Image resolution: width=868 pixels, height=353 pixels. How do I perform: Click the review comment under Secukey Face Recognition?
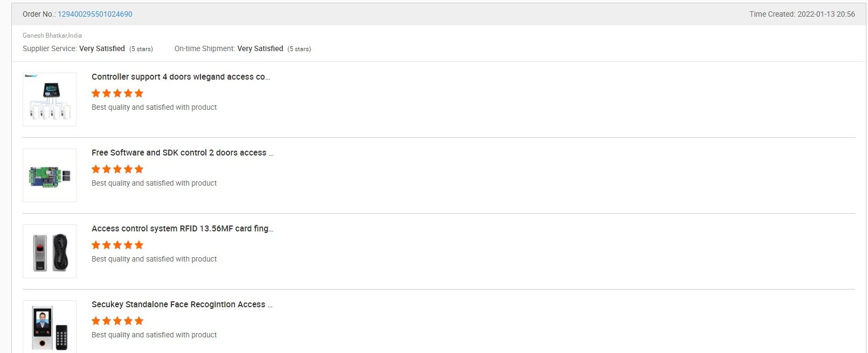click(154, 335)
